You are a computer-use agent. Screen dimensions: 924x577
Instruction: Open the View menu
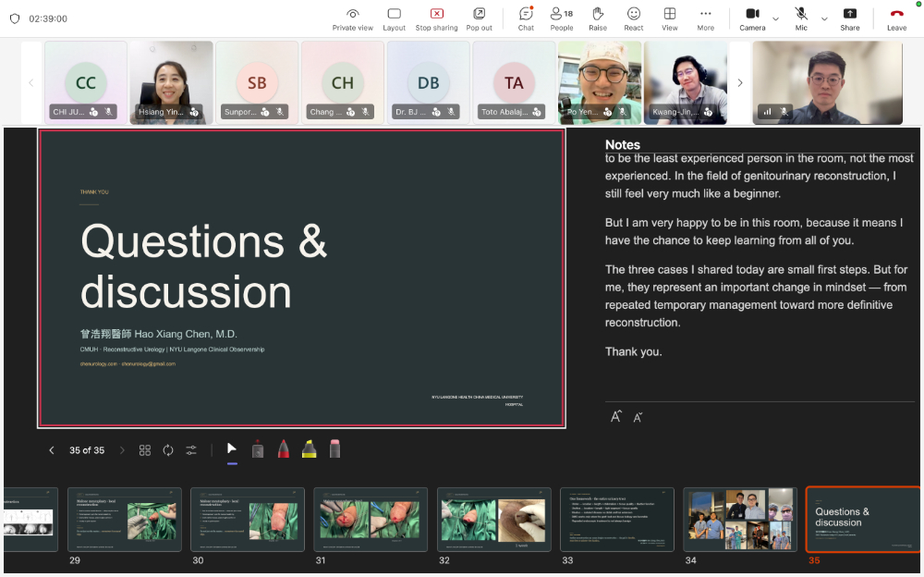pyautogui.click(x=669, y=18)
